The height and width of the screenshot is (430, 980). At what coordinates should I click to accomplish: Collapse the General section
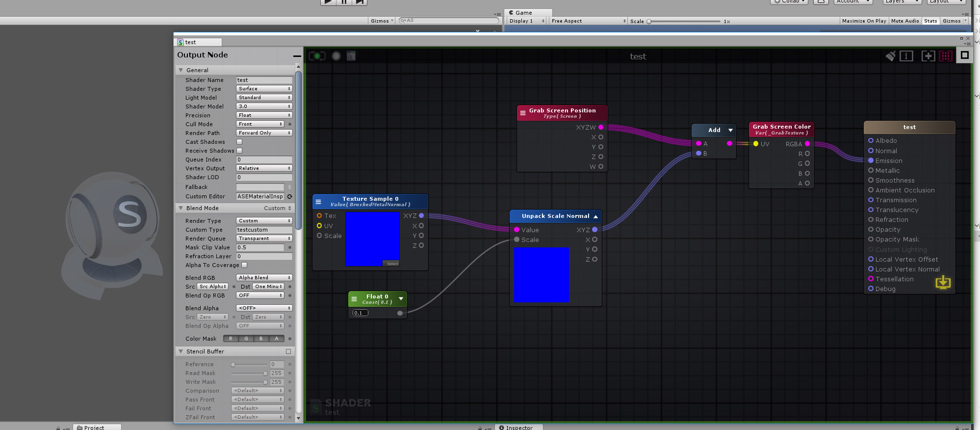(181, 70)
